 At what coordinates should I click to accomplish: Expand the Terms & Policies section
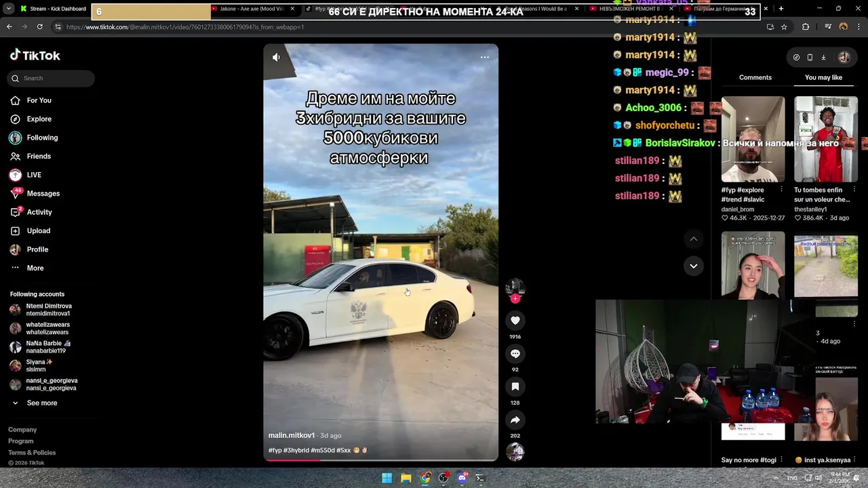[32, 453]
